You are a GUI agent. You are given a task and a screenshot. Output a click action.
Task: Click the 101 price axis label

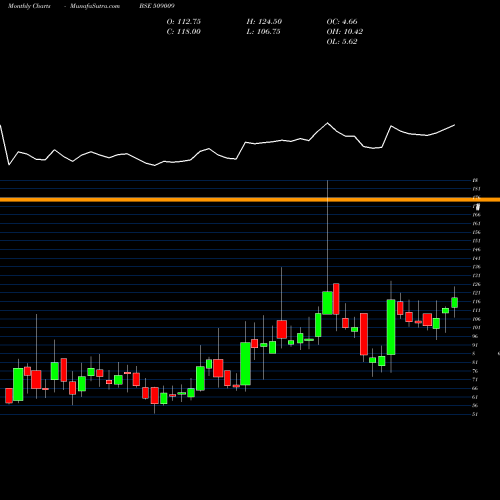476,328
